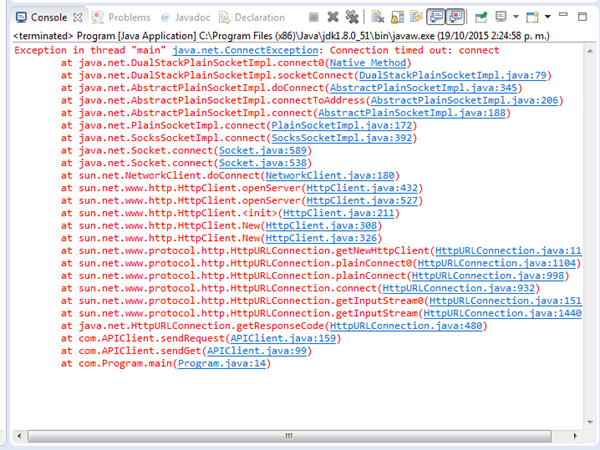This screenshot has height=450, width=600.
Task: Toggle show console on standard output change
Action: coord(436,17)
